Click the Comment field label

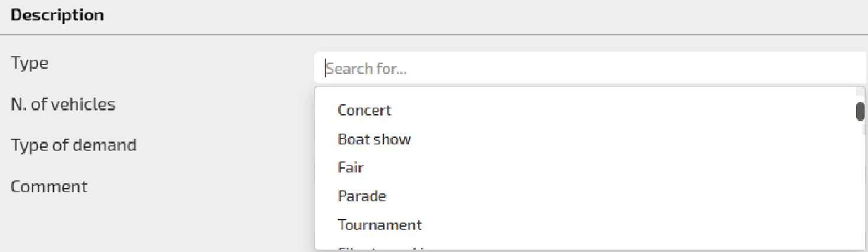(x=49, y=186)
